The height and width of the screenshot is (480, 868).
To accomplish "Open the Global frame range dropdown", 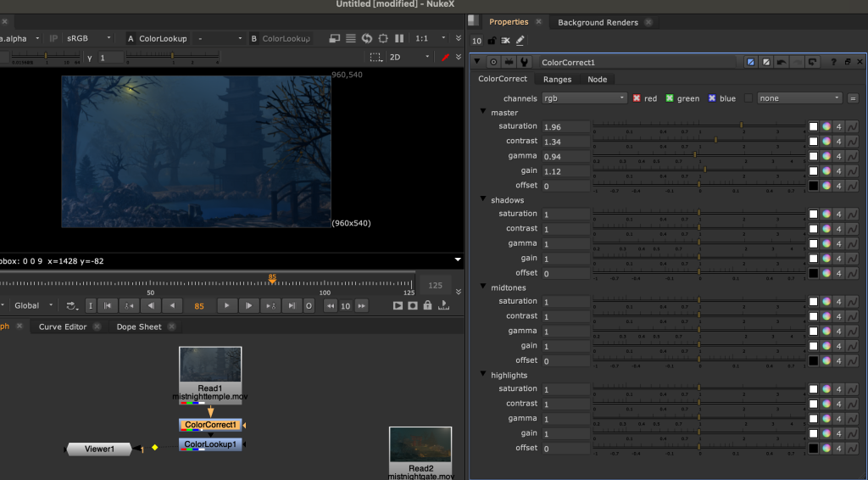I will (33, 305).
